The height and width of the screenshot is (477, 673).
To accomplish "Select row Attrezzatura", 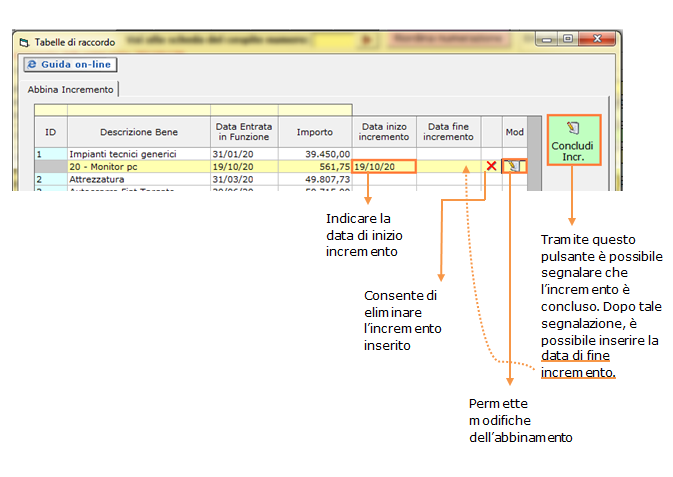I will [281, 179].
